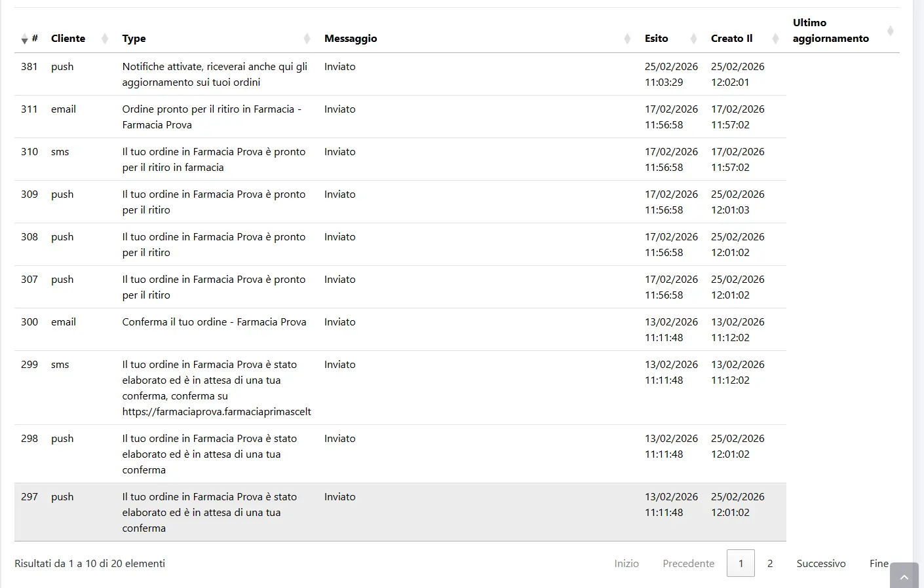Click 'Risultati da 1 a 10 di 20 elementi'
The height and width of the screenshot is (588, 924).
(90, 564)
